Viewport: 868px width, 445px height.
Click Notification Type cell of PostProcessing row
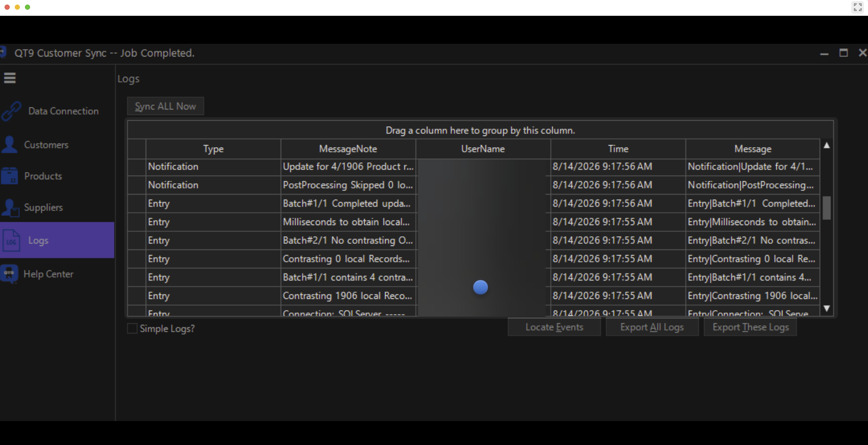[x=213, y=185]
